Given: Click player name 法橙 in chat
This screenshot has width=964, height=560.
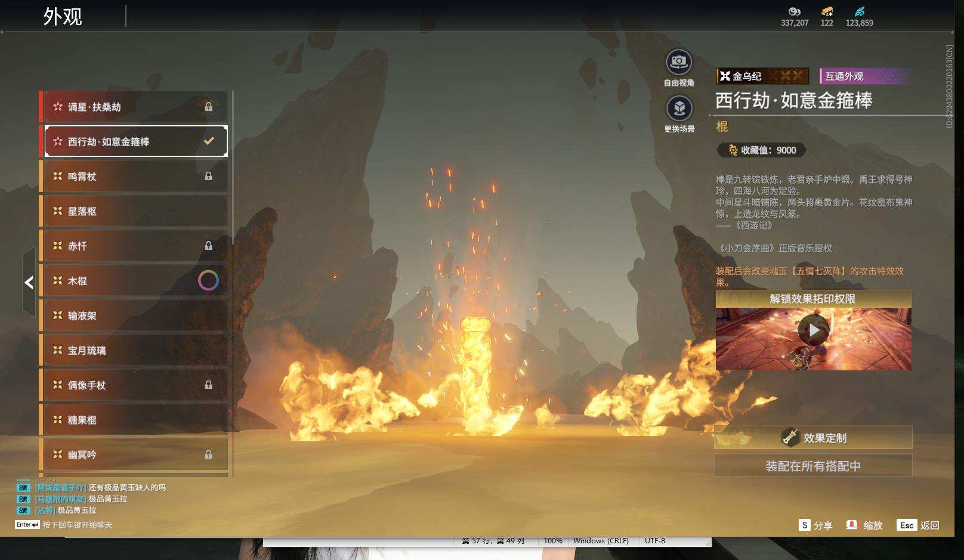Looking at the screenshot, I should click(45, 511).
